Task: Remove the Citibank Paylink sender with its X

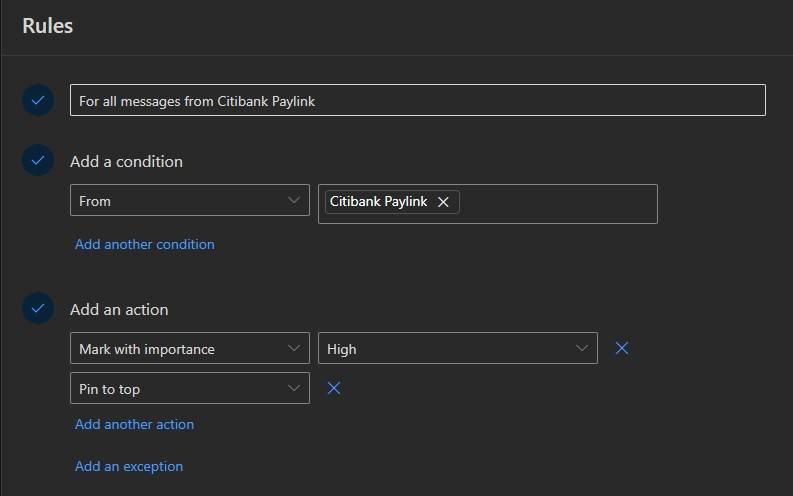Action: [x=443, y=202]
